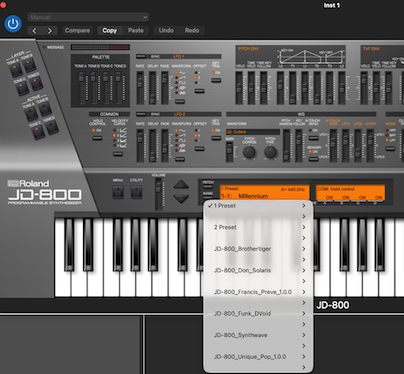Toggle the Active Tone B button

tap(45, 108)
